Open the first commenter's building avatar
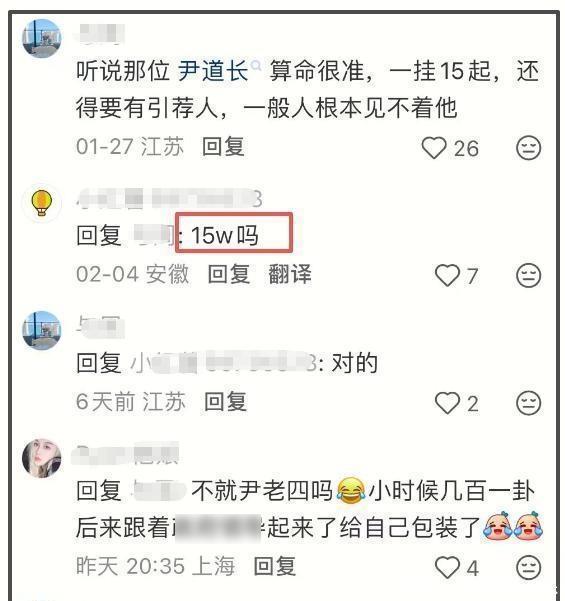This screenshot has height=601, width=565. (42, 39)
